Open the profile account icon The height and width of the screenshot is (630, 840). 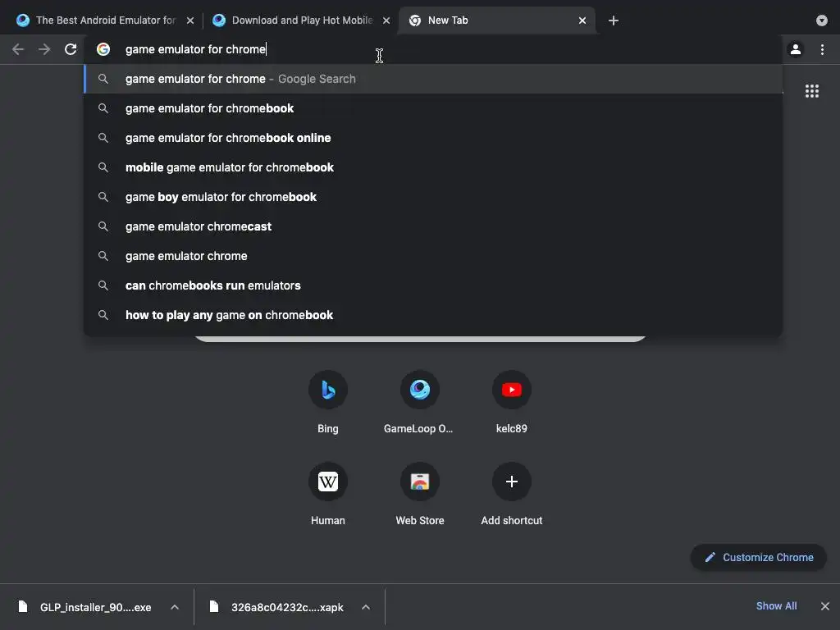pyautogui.click(x=796, y=49)
